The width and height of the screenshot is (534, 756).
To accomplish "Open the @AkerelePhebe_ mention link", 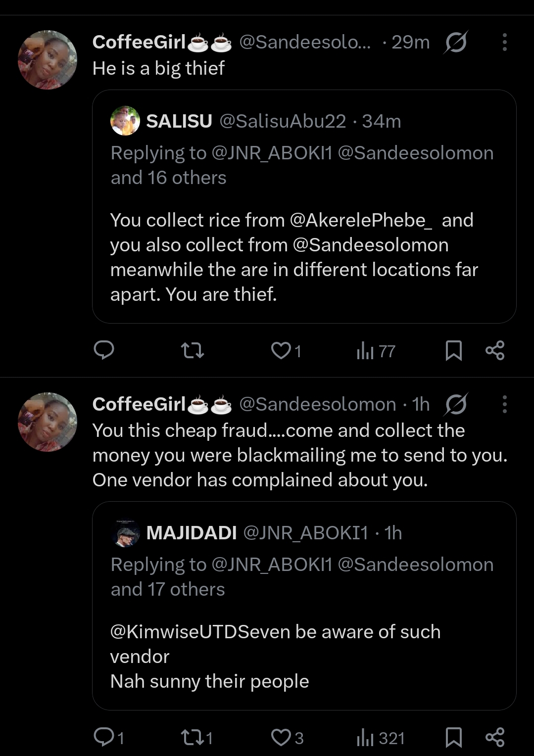I will tap(361, 220).
